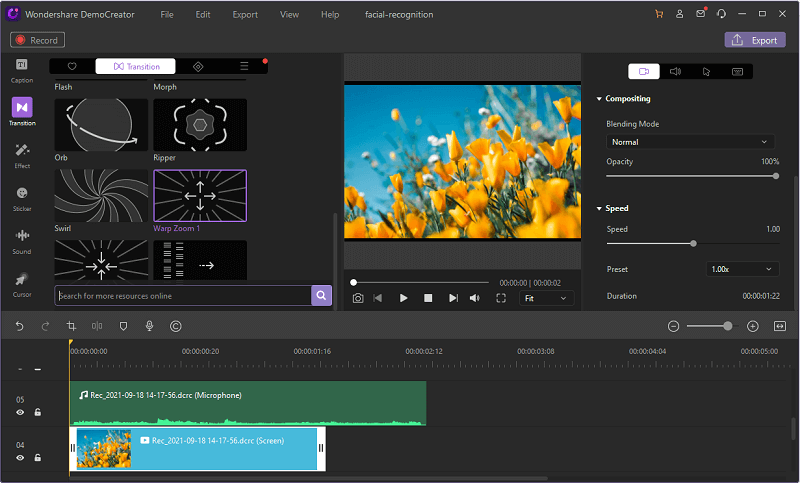Switch to cursor properties tab
Image resolution: width=800 pixels, height=483 pixels.
(x=706, y=71)
